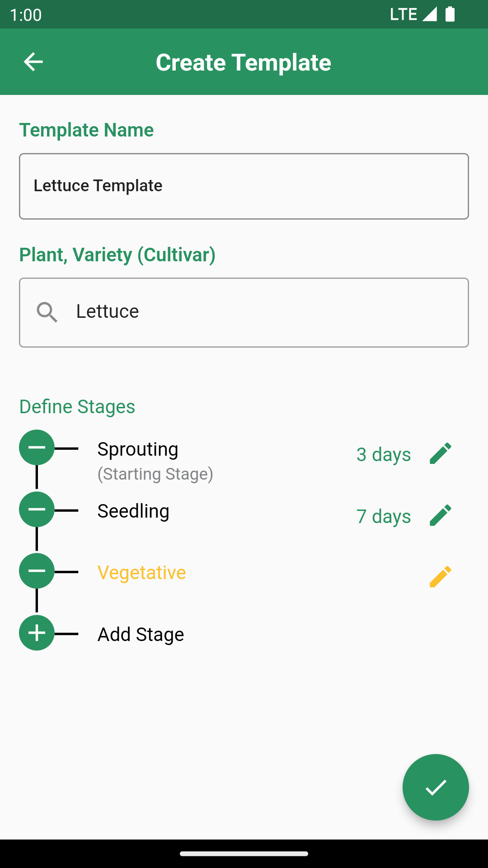The width and height of the screenshot is (488, 868).
Task: Select the Vegetative stage label
Action: coord(141,573)
